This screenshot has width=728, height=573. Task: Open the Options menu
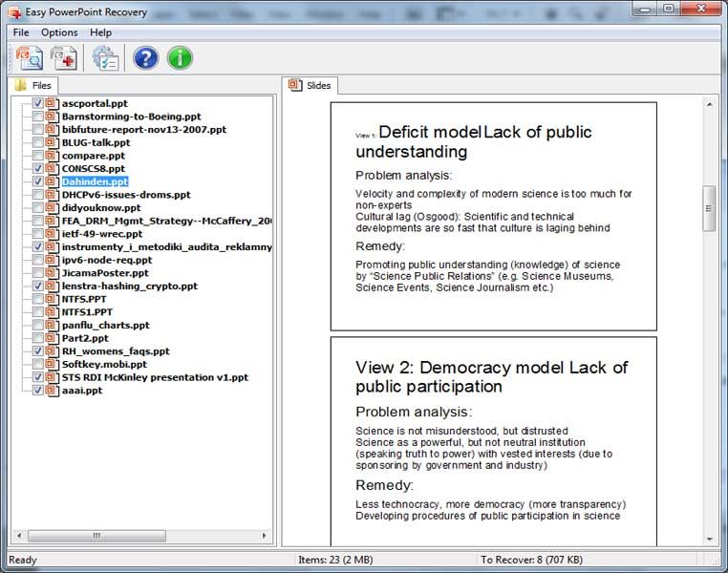(59, 32)
